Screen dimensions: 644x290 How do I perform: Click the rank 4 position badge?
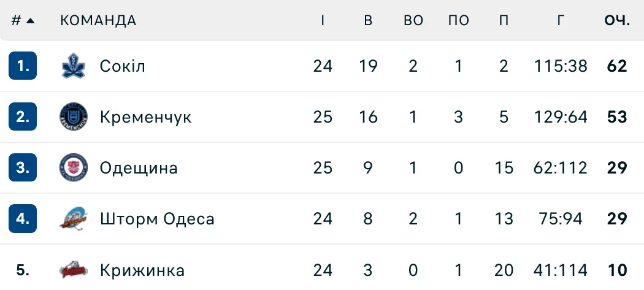[x=23, y=219]
